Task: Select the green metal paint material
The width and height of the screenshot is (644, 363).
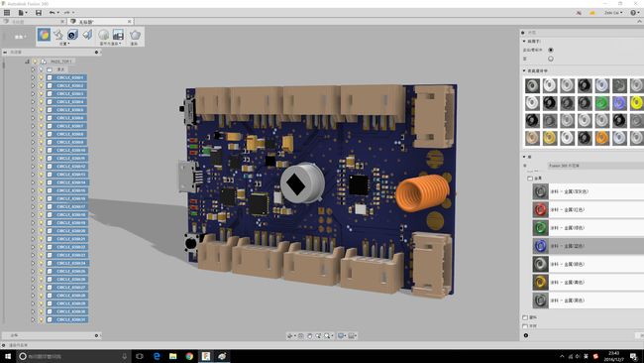Action: click(x=588, y=228)
